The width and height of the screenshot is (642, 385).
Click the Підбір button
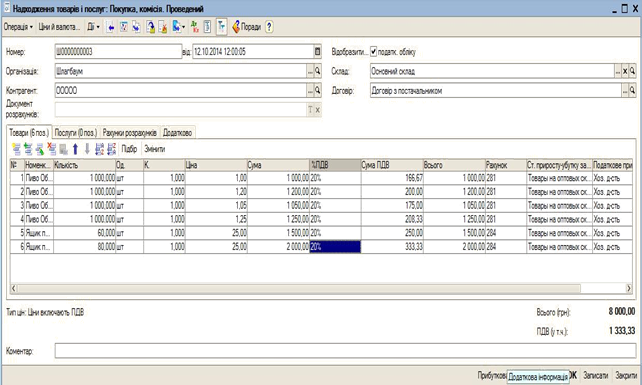129,149
